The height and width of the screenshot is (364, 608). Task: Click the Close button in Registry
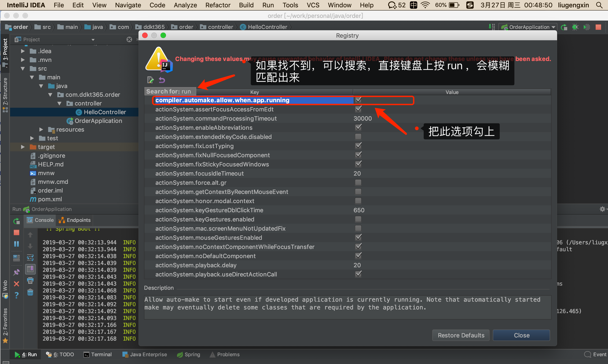(521, 335)
